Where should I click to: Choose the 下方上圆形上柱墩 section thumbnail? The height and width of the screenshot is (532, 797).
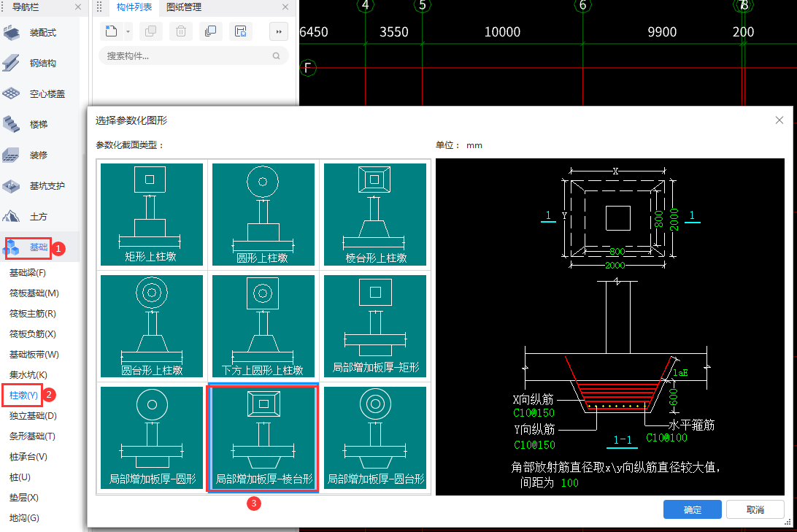(x=263, y=326)
